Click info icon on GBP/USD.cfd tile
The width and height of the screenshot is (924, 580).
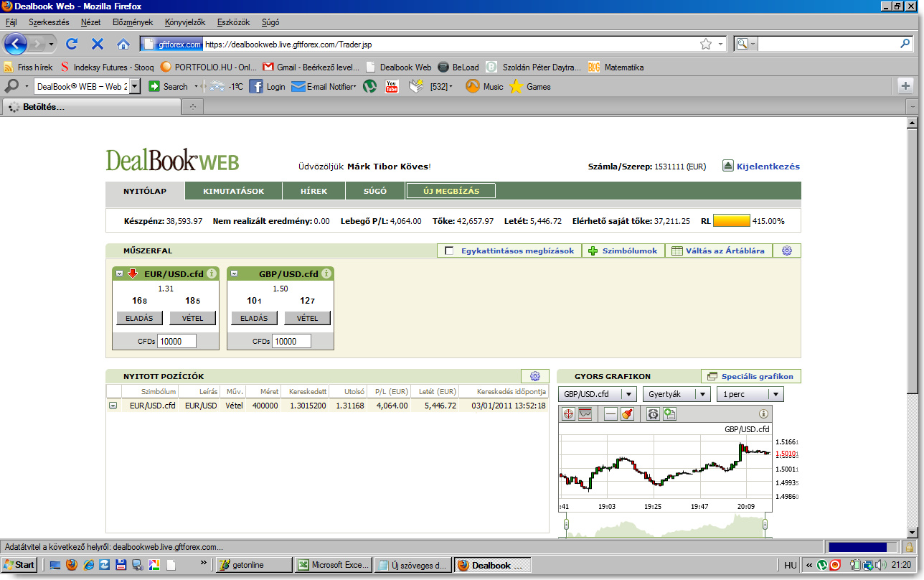pyautogui.click(x=326, y=273)
